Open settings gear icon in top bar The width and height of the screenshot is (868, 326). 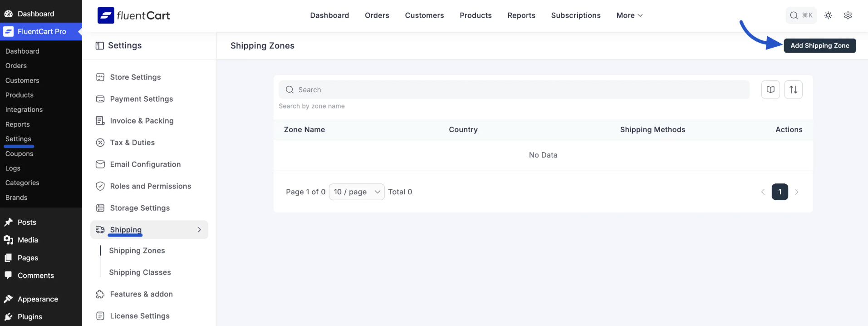(x=848, y=15)
